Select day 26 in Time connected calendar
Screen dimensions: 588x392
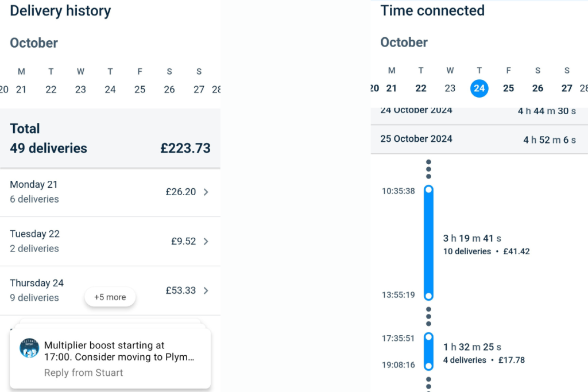(x=537, y=88)
